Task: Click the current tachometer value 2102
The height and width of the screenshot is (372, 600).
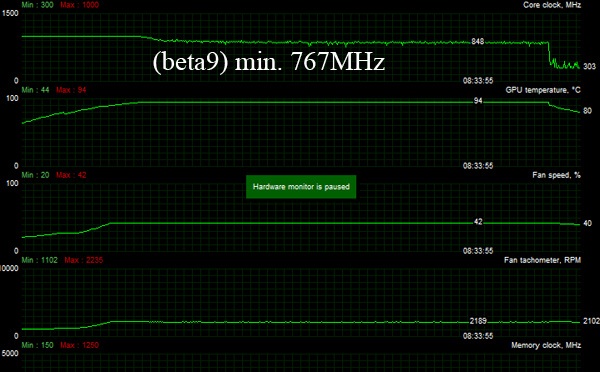Action: [591, 321]
